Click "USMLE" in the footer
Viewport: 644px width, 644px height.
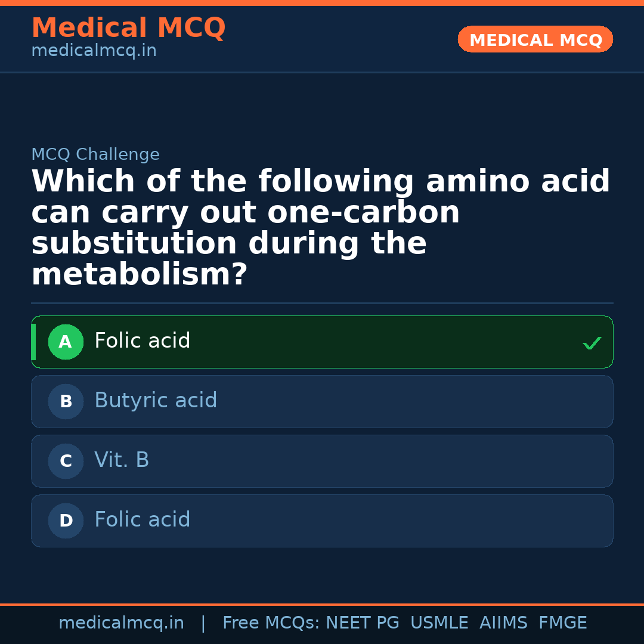pyautogui.click(x=439, y=623)
